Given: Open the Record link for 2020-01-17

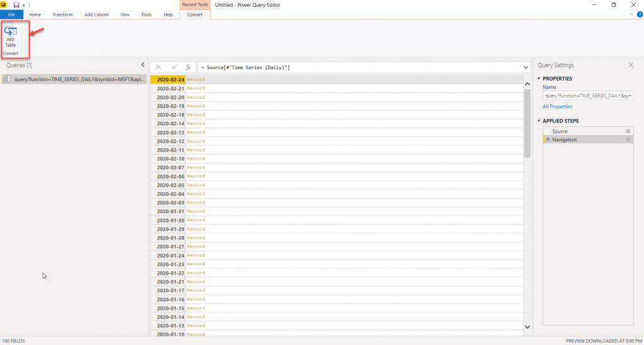Looking at the screenshot, I should tap(196, 290).
